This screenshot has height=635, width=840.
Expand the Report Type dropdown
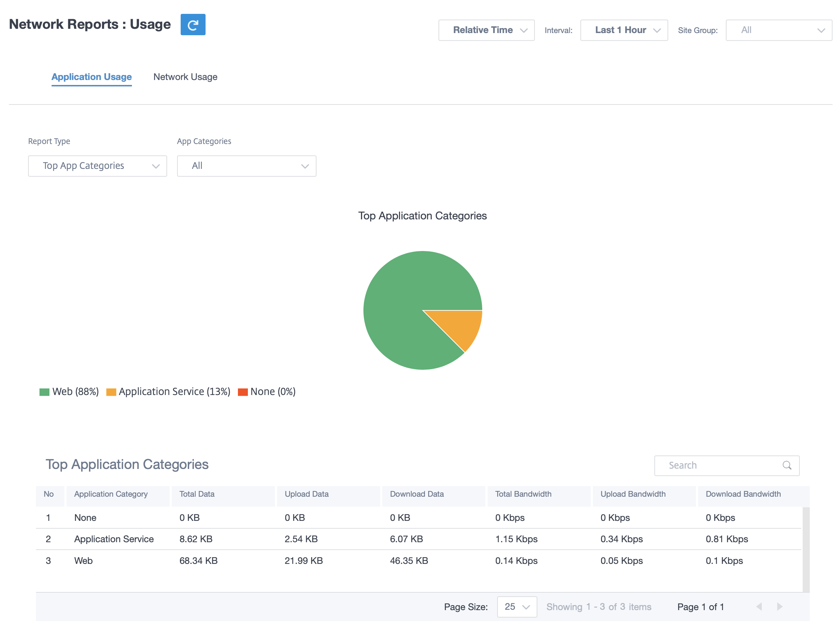97,166
